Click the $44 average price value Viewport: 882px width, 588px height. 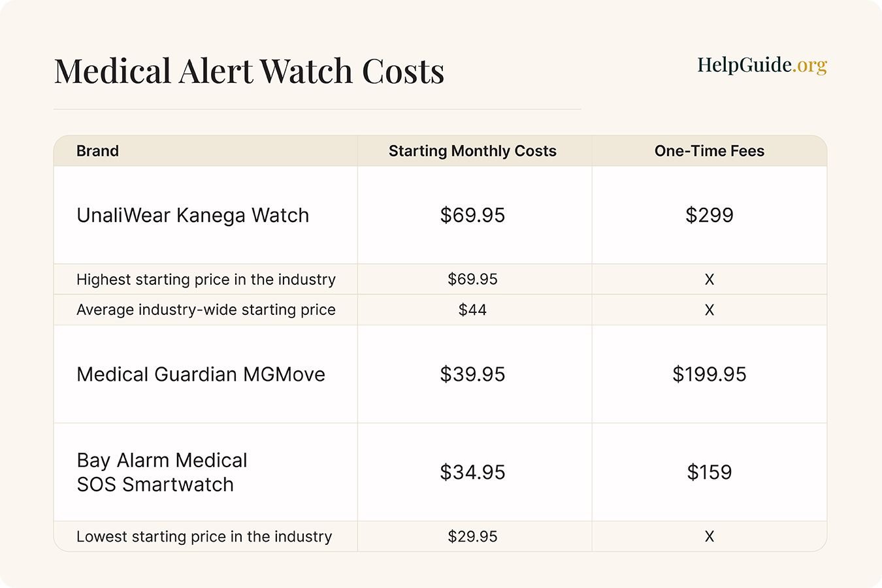point(472,310)
